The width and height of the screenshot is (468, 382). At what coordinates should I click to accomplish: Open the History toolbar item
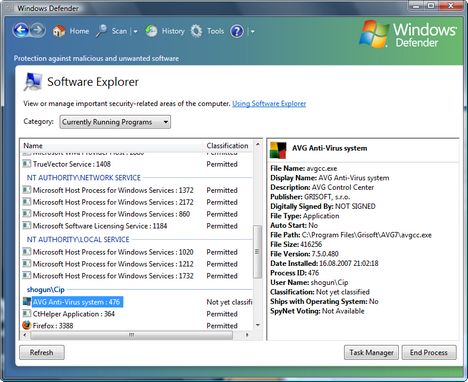tap(173, 31)
